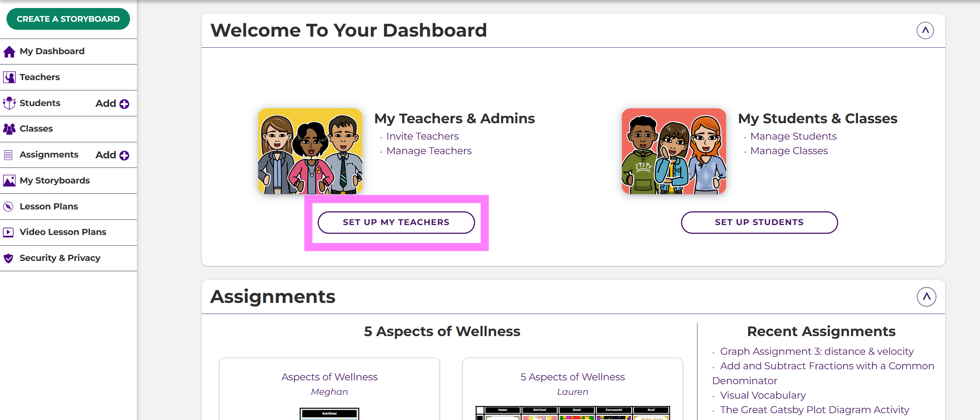Click the plus icon next to Assignments
The image size is (980, 420).
pos(124,155)
